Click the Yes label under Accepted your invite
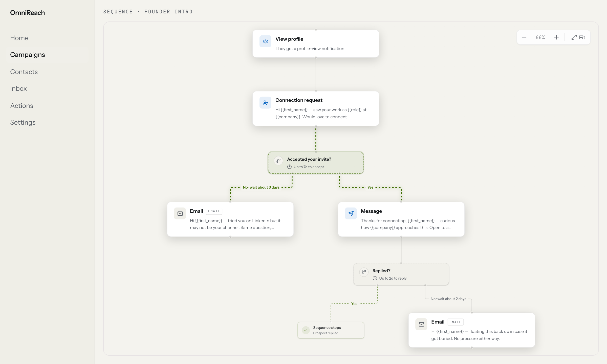 point(370,187)
